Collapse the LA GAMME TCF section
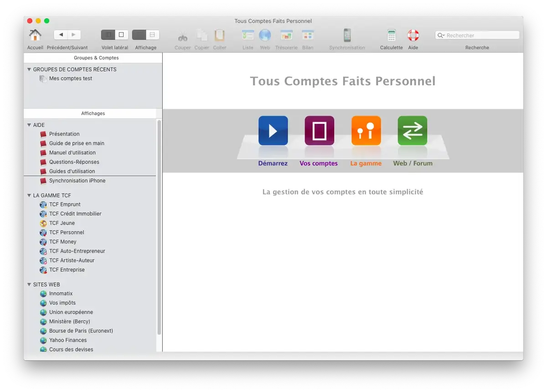The image size is (547, 392). (x=29, y=195)
